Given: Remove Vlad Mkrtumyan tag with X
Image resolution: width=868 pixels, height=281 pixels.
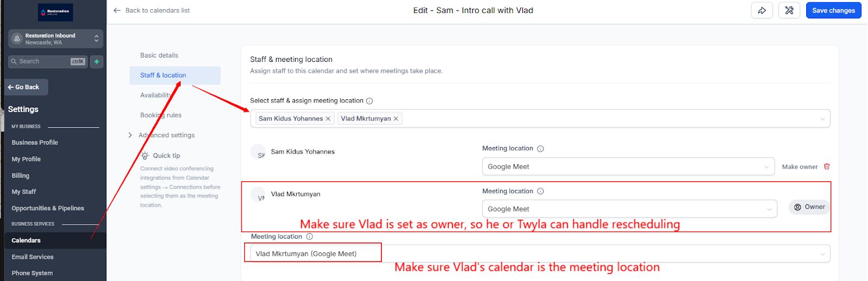Looking at the screenshot, I should click(x=396, y=119).
